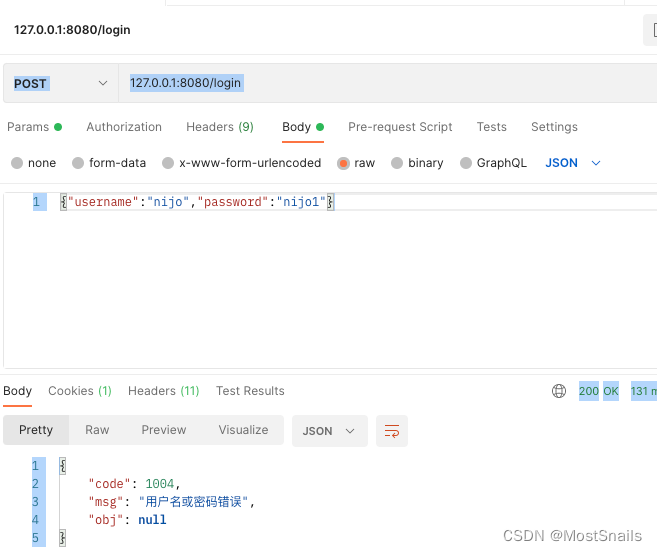657x551 pixels.
Task: Click the "msg" response line text
Action: [x=171, y=502]
